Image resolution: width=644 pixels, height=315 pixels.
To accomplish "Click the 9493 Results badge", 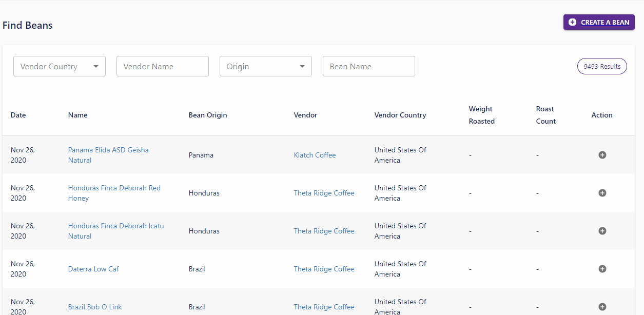I will tap(602, 66).
